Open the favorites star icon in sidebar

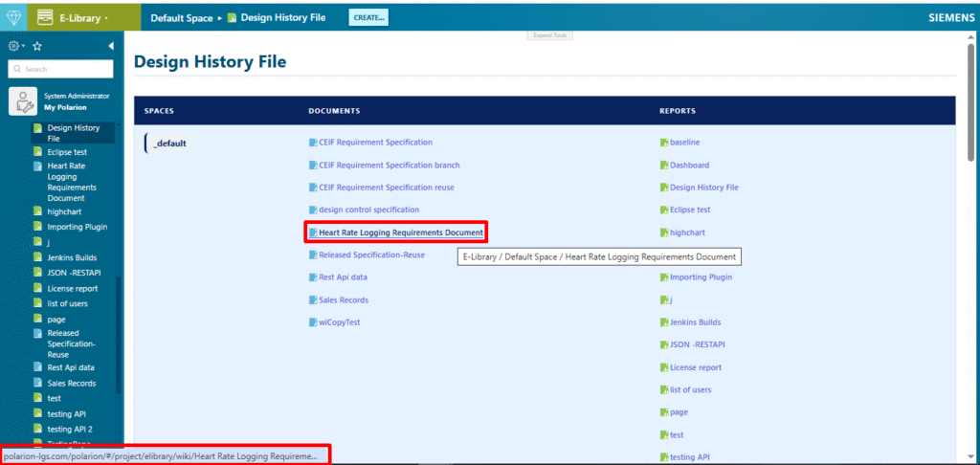click(36, 46)
